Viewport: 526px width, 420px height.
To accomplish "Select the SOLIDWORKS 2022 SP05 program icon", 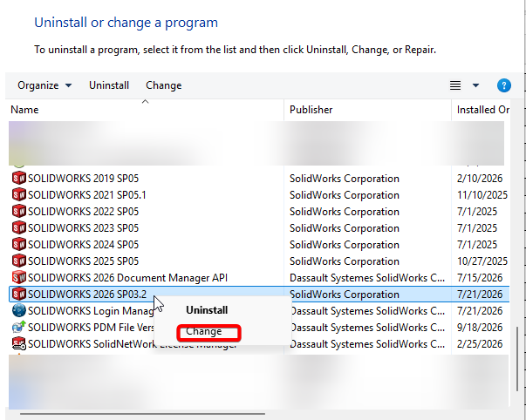I will coord(19,211).
